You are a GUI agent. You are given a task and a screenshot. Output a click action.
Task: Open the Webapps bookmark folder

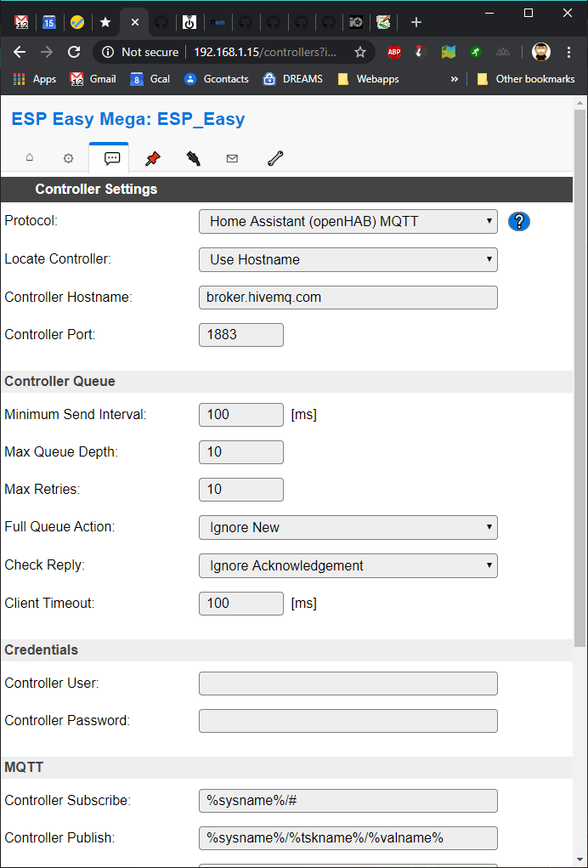(x=368, y=79)
